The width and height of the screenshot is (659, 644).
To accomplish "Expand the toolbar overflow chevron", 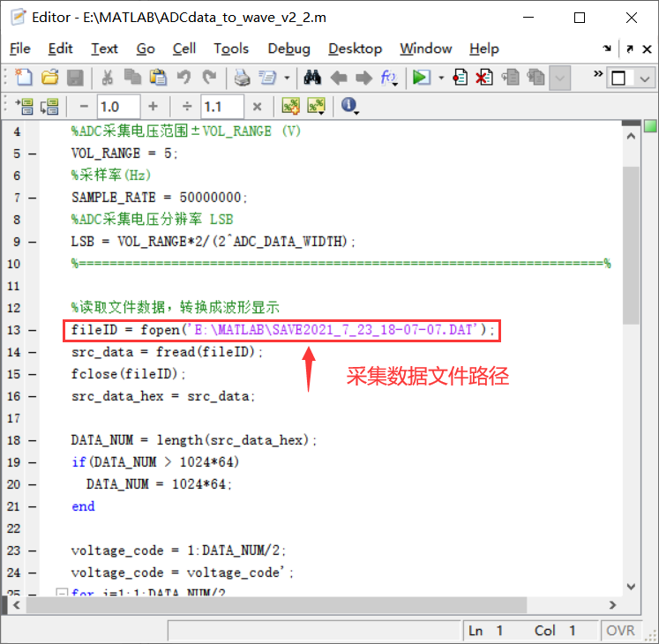I will pyautogui.click(x=599, y=73).
